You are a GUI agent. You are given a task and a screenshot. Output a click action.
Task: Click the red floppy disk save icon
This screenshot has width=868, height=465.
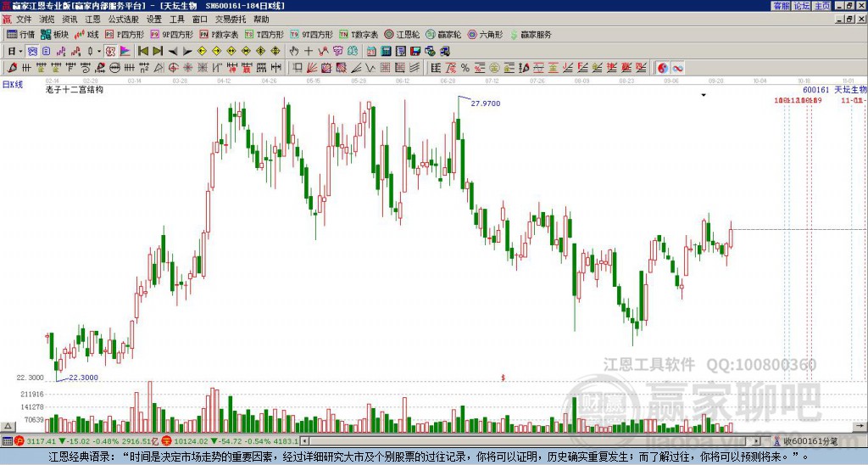[x=415, y=51]
